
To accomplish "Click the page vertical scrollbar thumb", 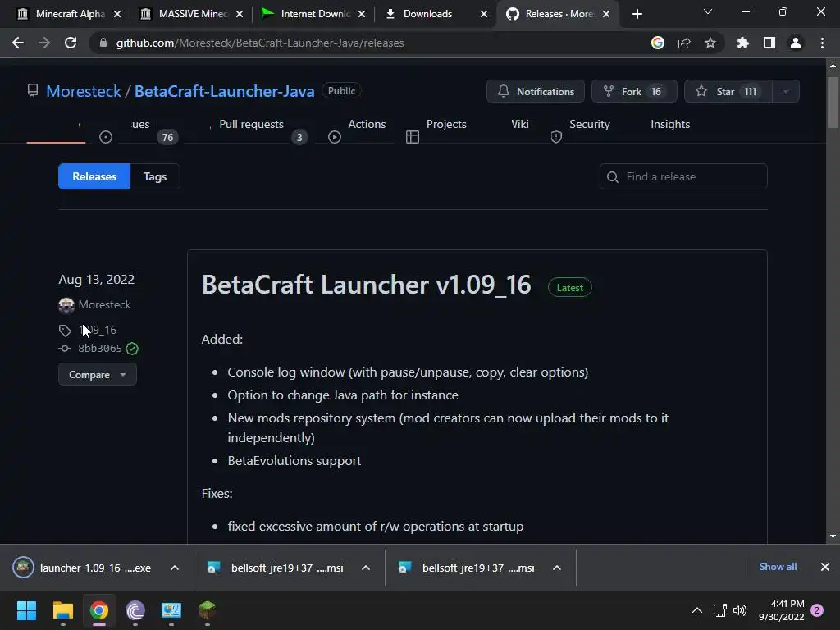I will pos(833,103).
